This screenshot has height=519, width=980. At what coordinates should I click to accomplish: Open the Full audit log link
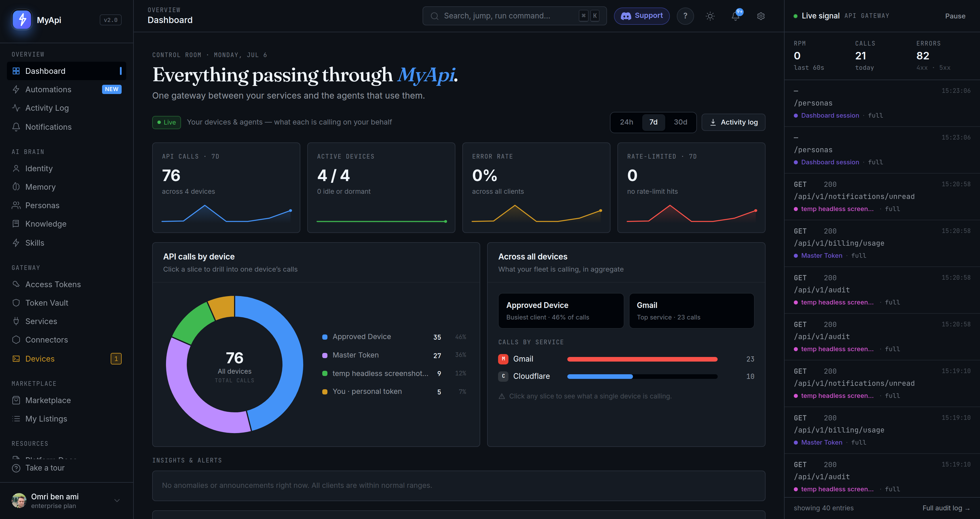946,508
